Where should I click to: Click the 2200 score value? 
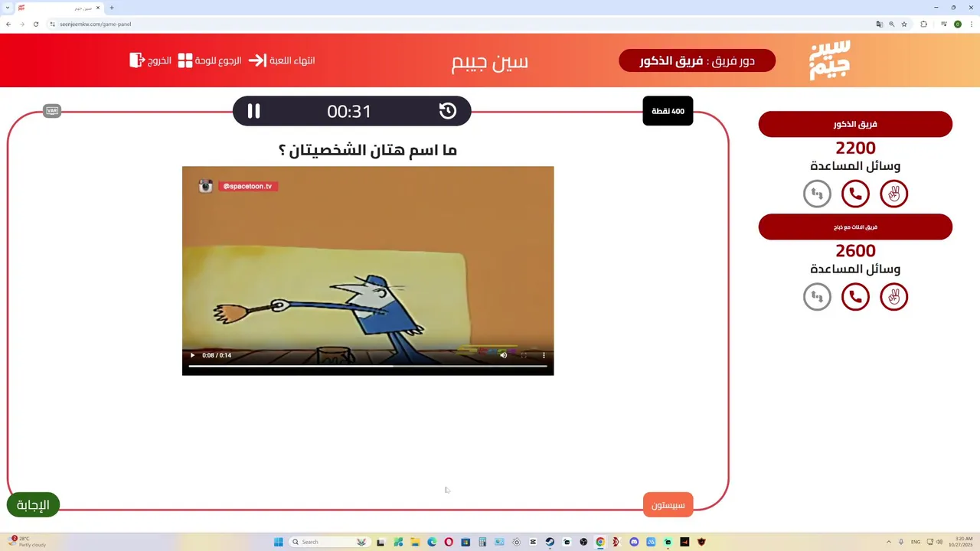click(x=855, y=148)
